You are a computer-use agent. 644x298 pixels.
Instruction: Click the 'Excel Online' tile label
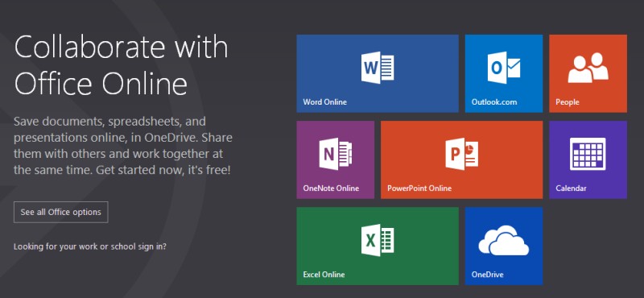click(x=324, y=274)
